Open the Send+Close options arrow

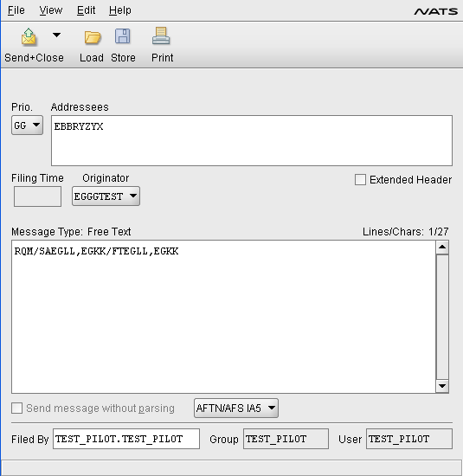pyautogui.click(x=56, y=35)
